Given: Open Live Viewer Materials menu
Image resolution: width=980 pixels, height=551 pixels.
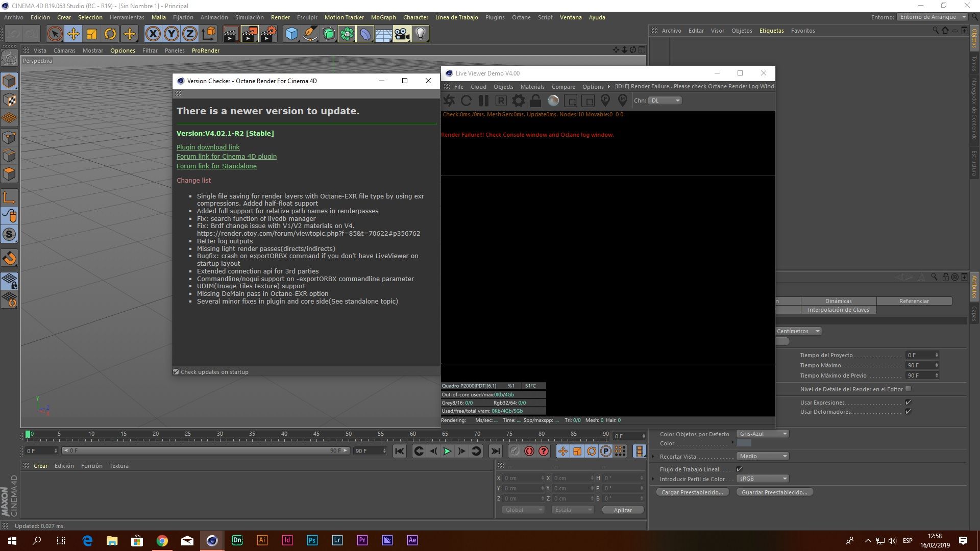Looking at the screenshot, I should coord(532,87).
